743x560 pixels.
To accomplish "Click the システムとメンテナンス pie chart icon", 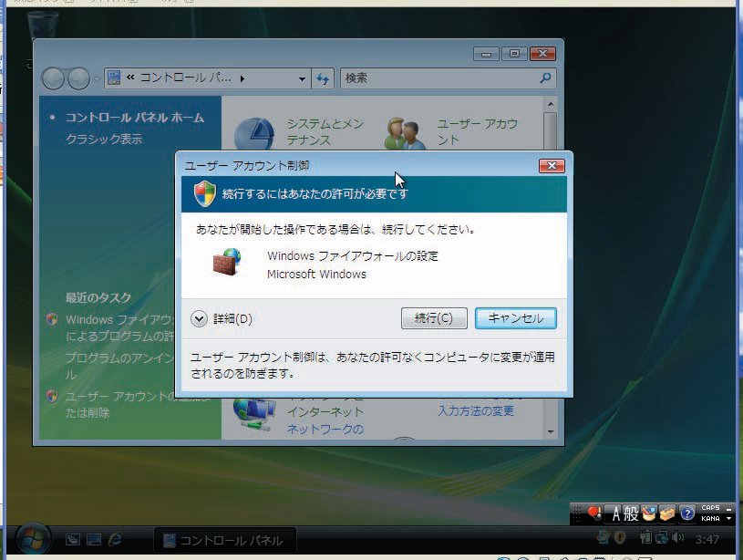I will pos(255,134).
